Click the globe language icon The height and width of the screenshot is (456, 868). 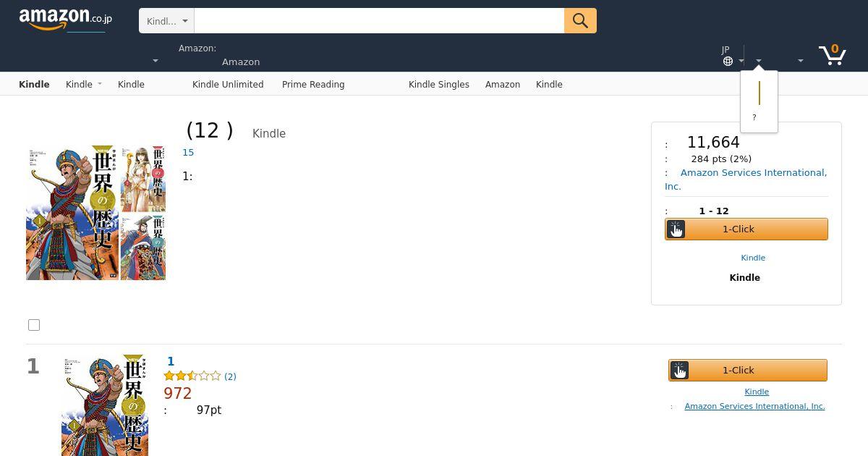click(x=728, y=62)
